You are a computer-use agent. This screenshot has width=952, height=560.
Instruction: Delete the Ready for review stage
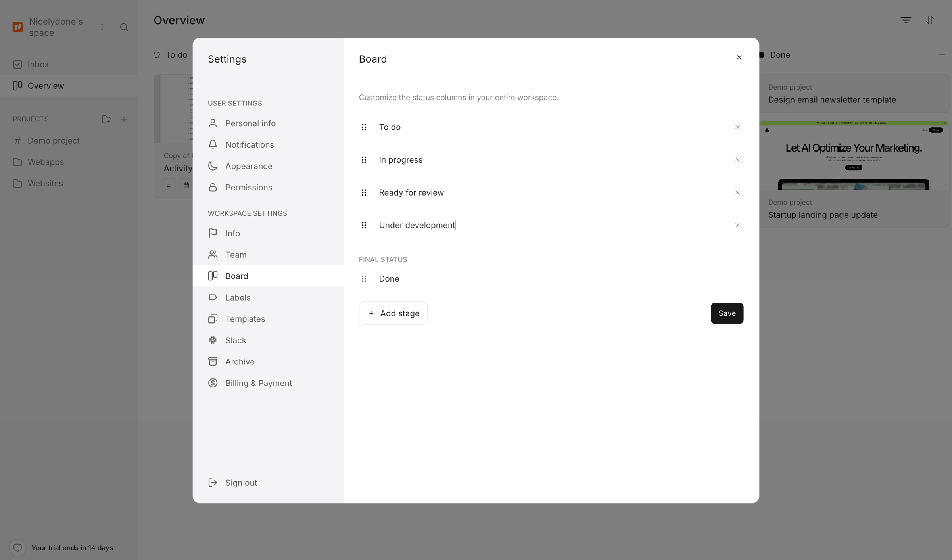pyautogui.click(x=737, y=192)
